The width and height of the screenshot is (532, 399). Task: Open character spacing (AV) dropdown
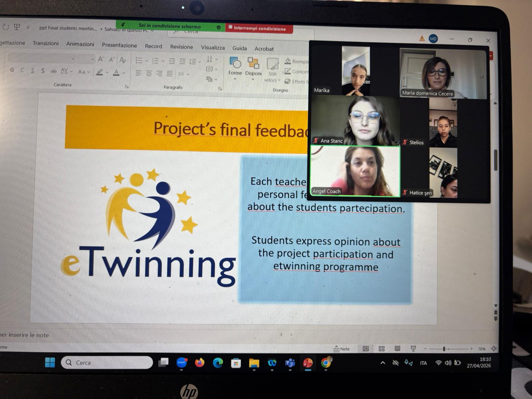tap(66, 71)
